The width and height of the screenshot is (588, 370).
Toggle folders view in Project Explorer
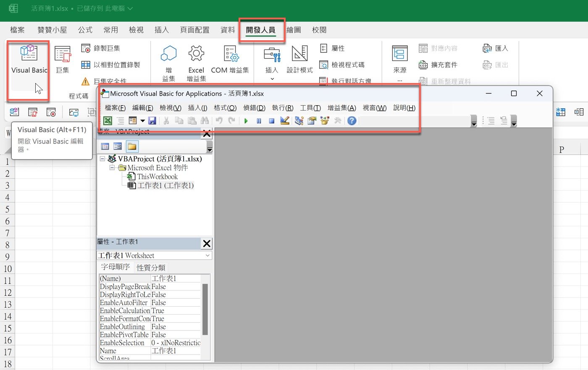pyautogui.click(x=132, y=146)
